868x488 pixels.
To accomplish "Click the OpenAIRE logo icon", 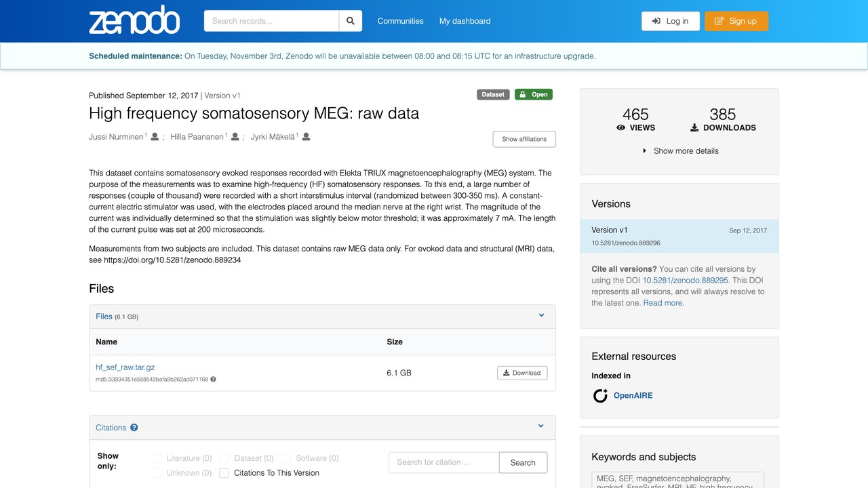I will 600,396.
